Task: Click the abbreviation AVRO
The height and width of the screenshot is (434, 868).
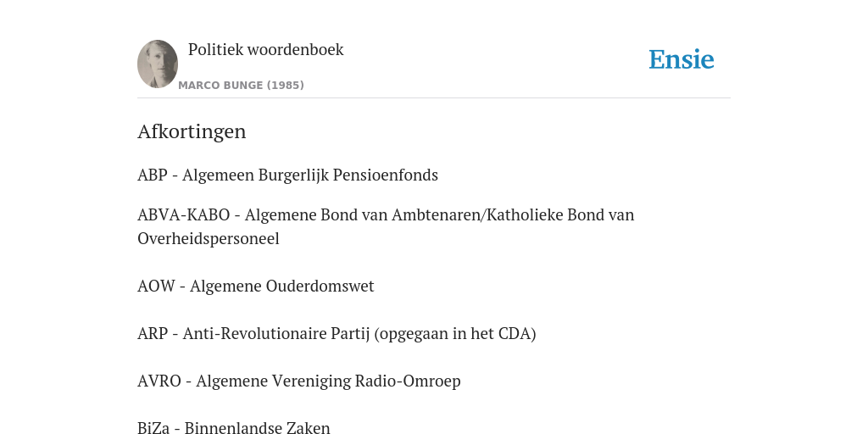Action: pos(159,381)
